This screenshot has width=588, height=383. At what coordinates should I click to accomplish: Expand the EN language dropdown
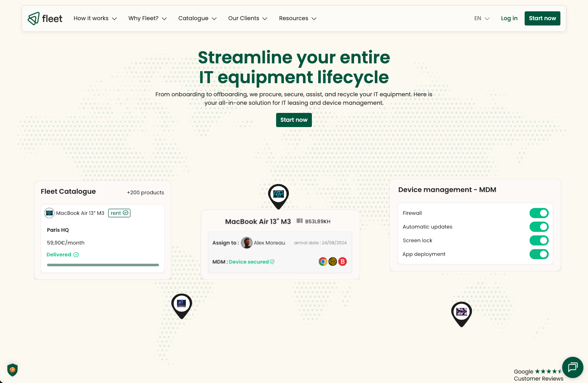click(481, 18)
